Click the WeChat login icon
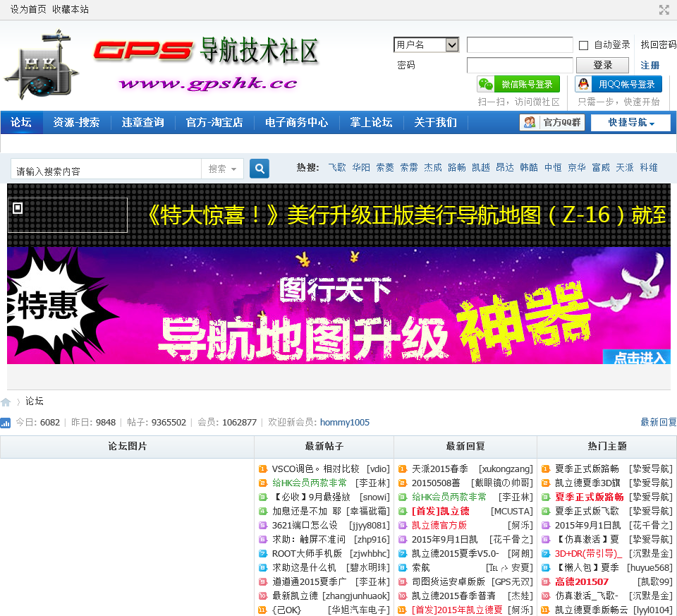 (x=486, y=84)
